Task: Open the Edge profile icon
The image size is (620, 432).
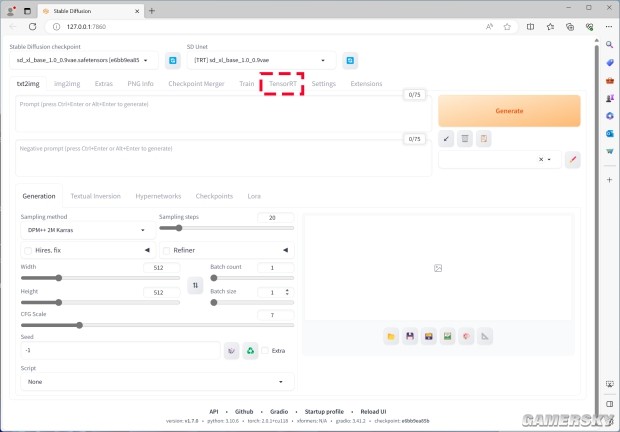Action: tap(11, 11)
